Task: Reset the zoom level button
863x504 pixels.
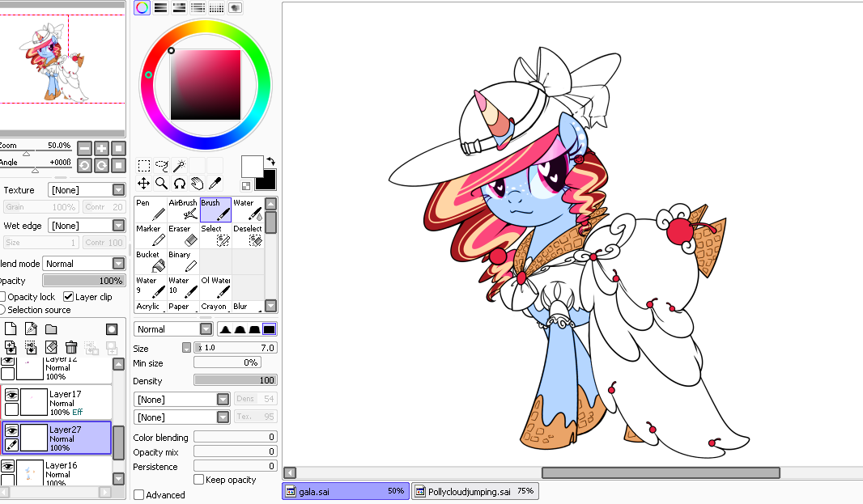Action: [118, 148]
